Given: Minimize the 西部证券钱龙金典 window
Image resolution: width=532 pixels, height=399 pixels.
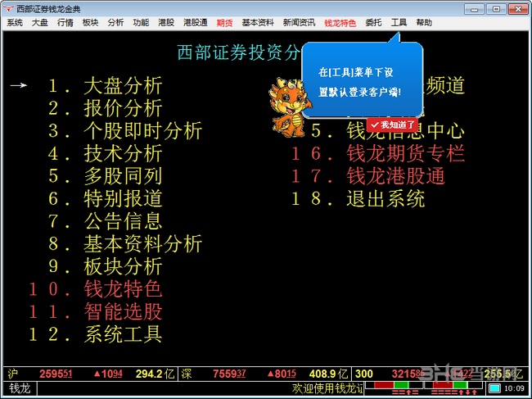Looking at the screenshot, I should tap(474, 9).
